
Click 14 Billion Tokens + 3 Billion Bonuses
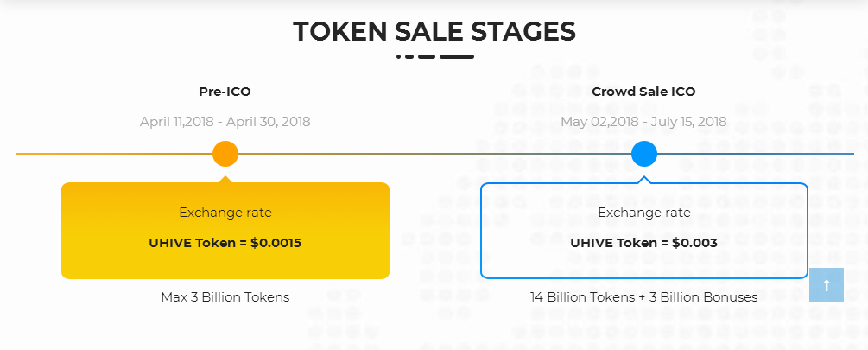[643, 297]
